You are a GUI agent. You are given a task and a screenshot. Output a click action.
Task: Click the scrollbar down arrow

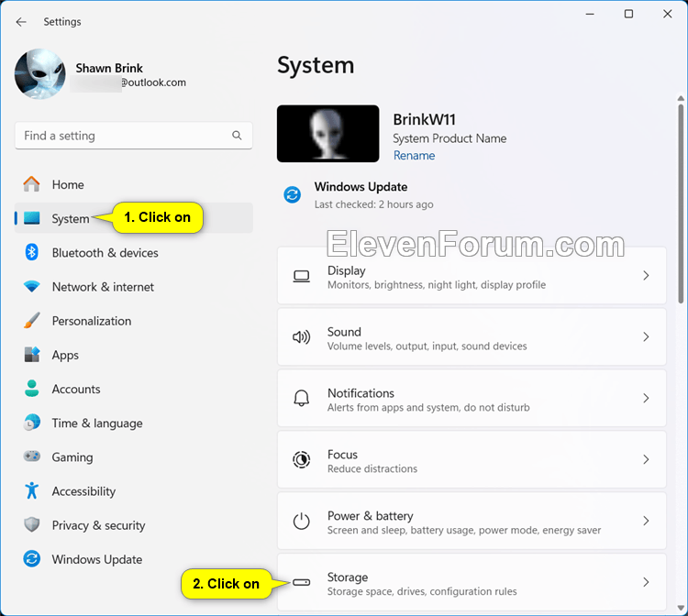tap(681, 608)
